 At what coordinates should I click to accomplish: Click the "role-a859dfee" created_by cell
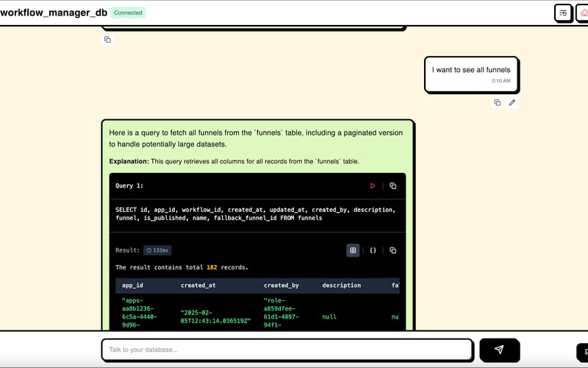pos(281,313)
